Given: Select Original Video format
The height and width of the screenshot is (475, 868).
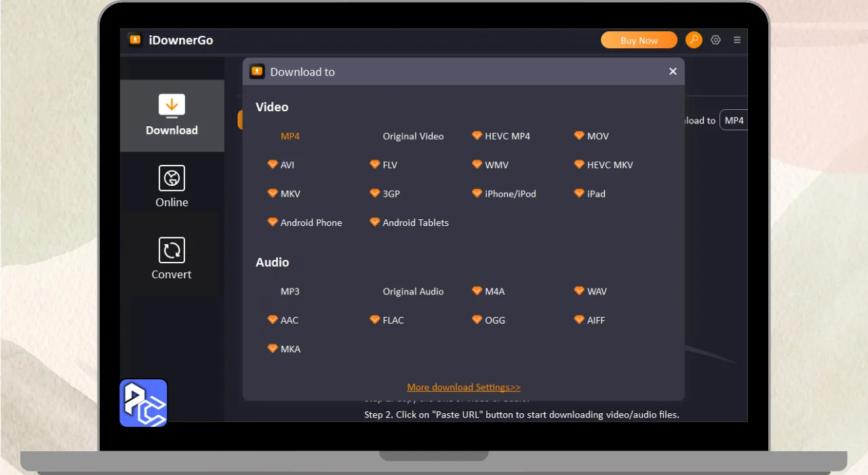Looking at the screenshot, I should point(413,136).
